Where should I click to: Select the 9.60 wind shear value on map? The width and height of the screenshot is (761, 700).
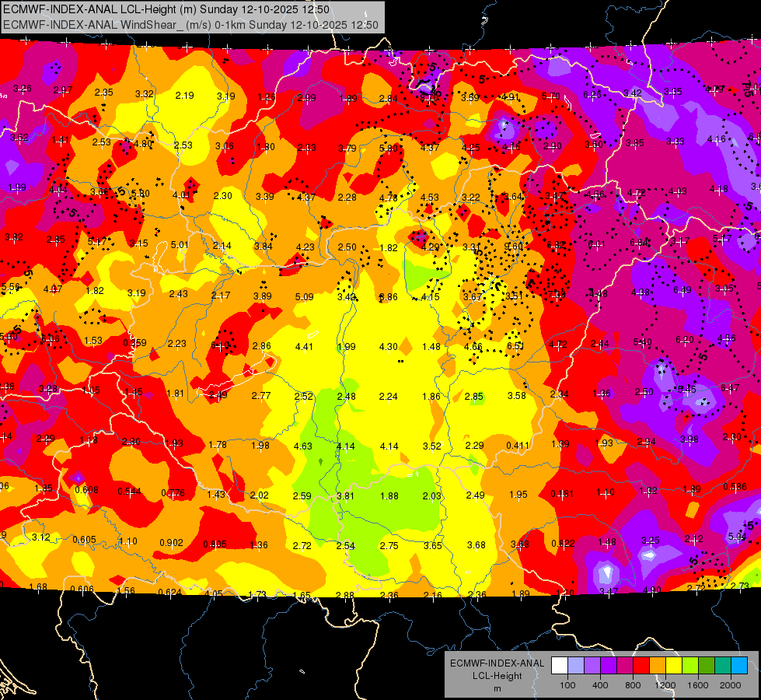coord(514,247)
